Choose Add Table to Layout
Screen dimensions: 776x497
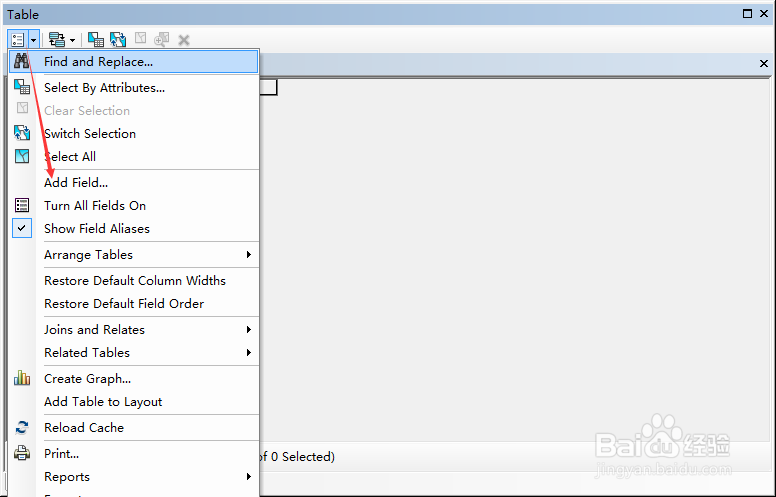click(x=134, y=401)
